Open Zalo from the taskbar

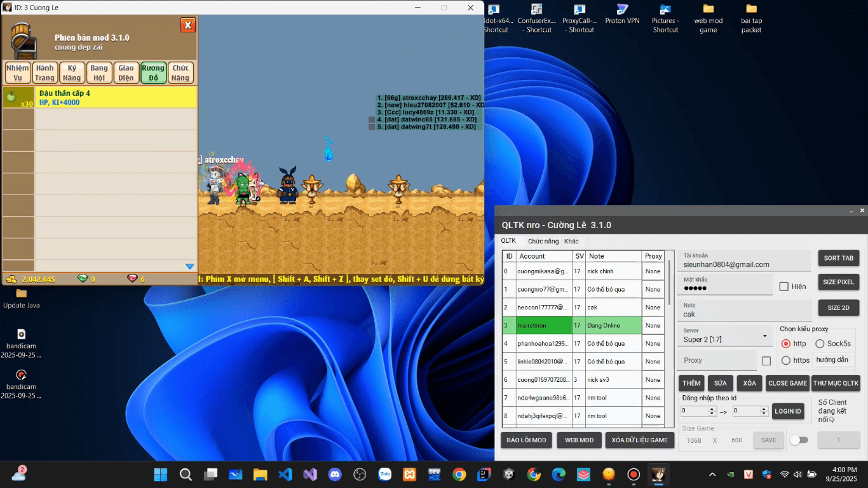384,475
